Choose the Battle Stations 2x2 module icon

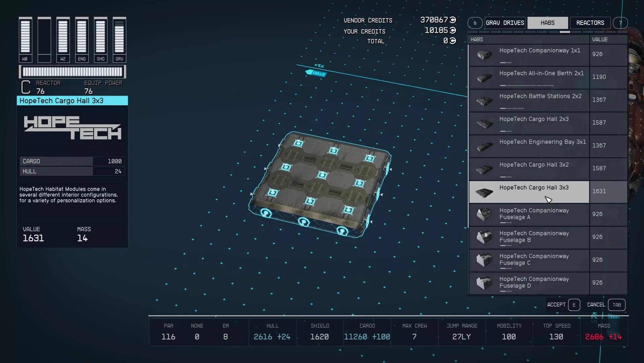[x=484, y=100]
